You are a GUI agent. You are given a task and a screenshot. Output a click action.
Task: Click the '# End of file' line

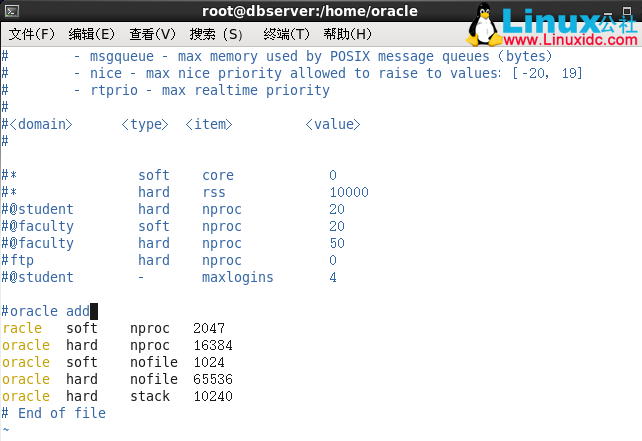pos(54,413)
